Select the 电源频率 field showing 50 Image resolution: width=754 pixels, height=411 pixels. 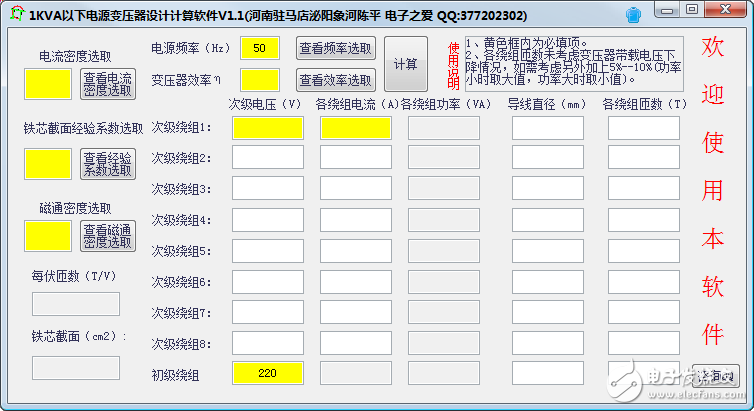point(260,48)
